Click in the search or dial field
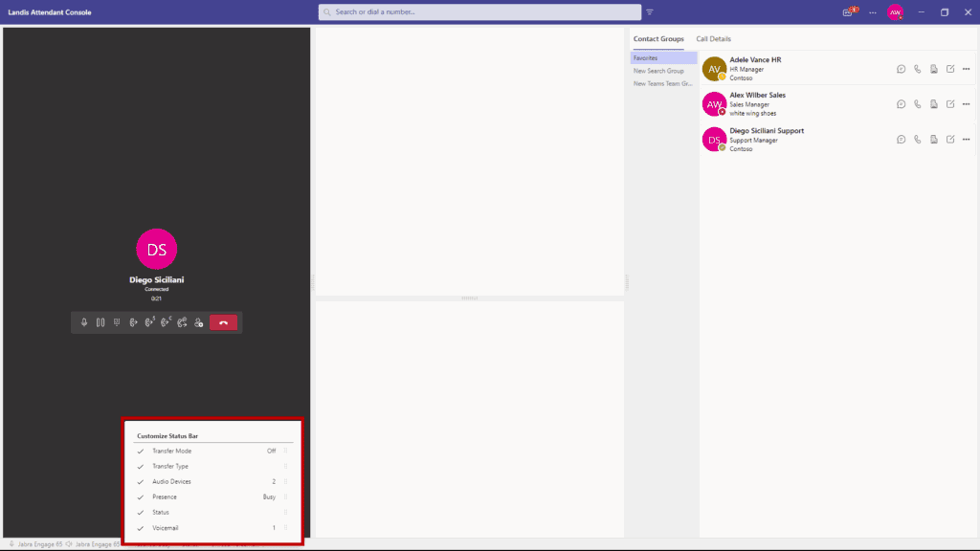The height and width of the screenshot is (551, 980). pos(479,11)
